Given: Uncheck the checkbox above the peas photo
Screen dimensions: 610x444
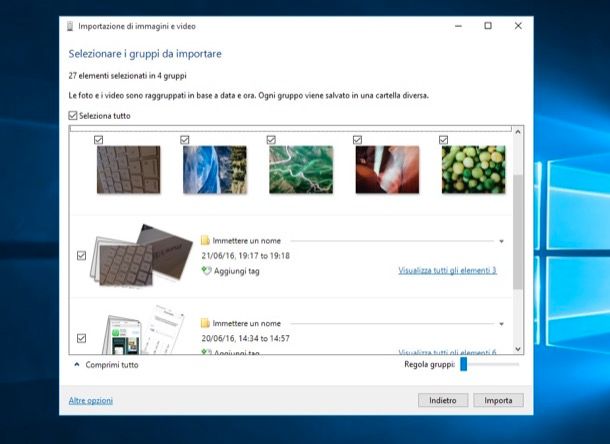Looking at the screenshot, I should (x=443, y=140).
